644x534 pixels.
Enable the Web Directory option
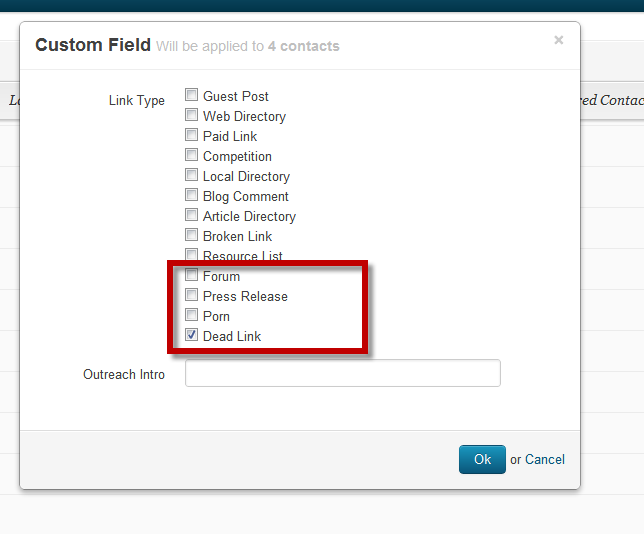[x=191, y=115]
